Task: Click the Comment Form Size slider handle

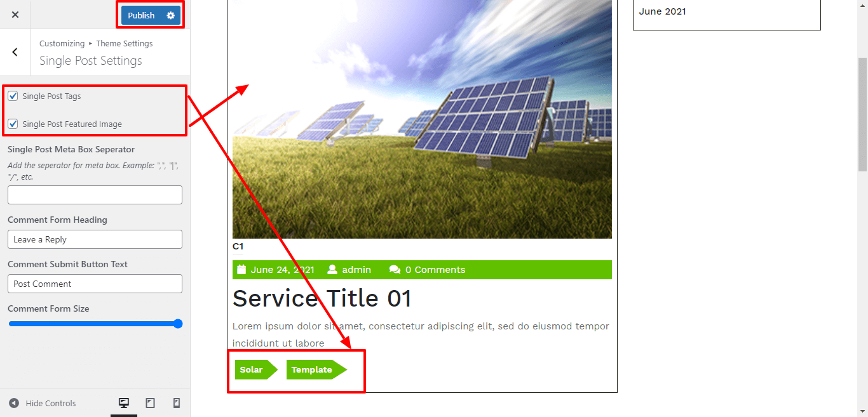Action: pos(178,324)
